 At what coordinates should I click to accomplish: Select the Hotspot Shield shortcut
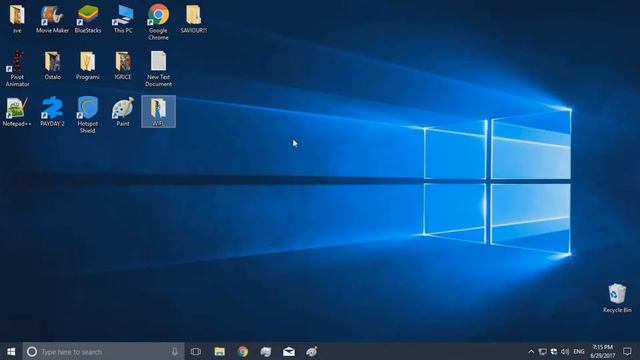point(88,115)
